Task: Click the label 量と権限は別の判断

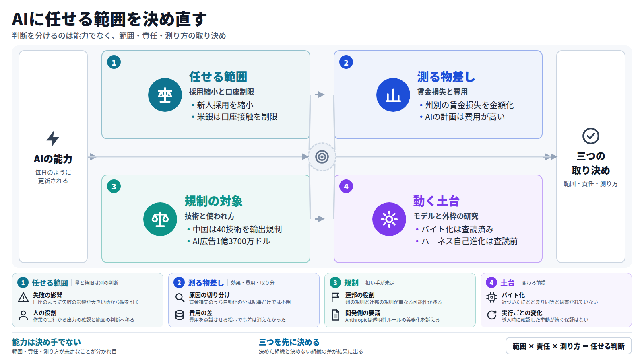Action: click(x=97, y=283)
